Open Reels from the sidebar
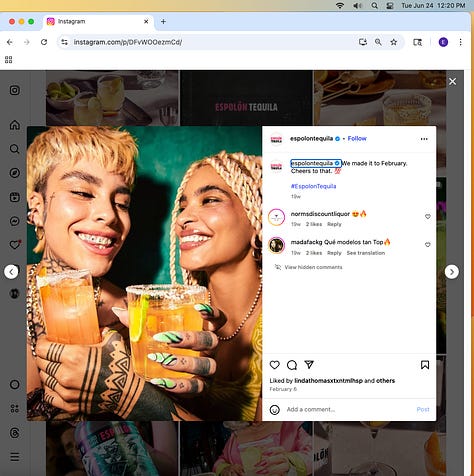474x476 pixels. 15,197
